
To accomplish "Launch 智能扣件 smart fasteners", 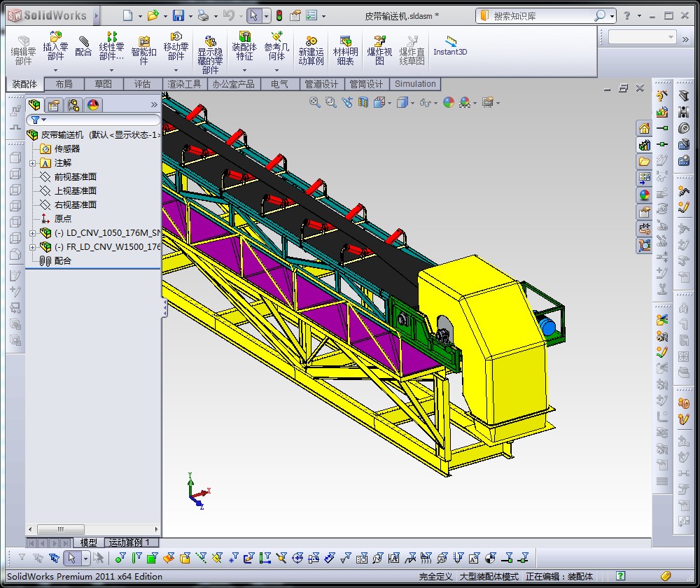I will pyautogui.click(x=143, y=50).
